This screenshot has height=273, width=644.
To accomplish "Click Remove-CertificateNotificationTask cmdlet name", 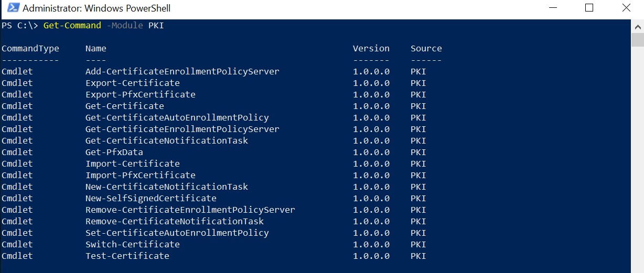I will point(175,221).
